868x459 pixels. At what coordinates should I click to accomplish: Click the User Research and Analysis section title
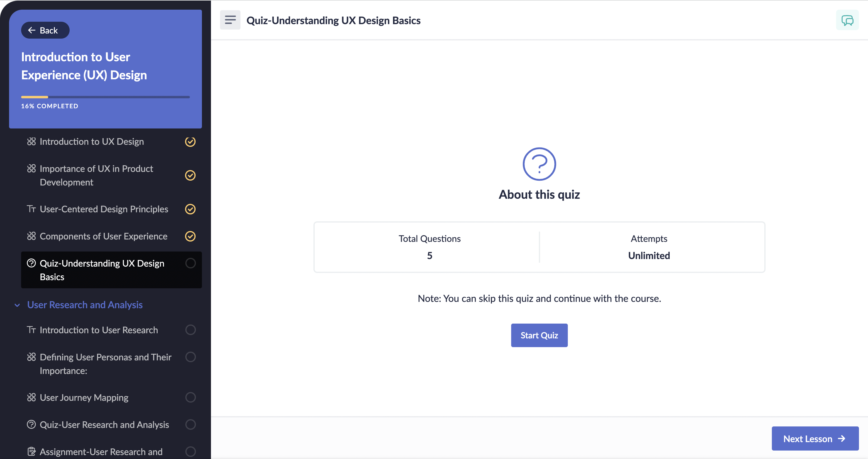pyautogui.click(x=85, y=305)
